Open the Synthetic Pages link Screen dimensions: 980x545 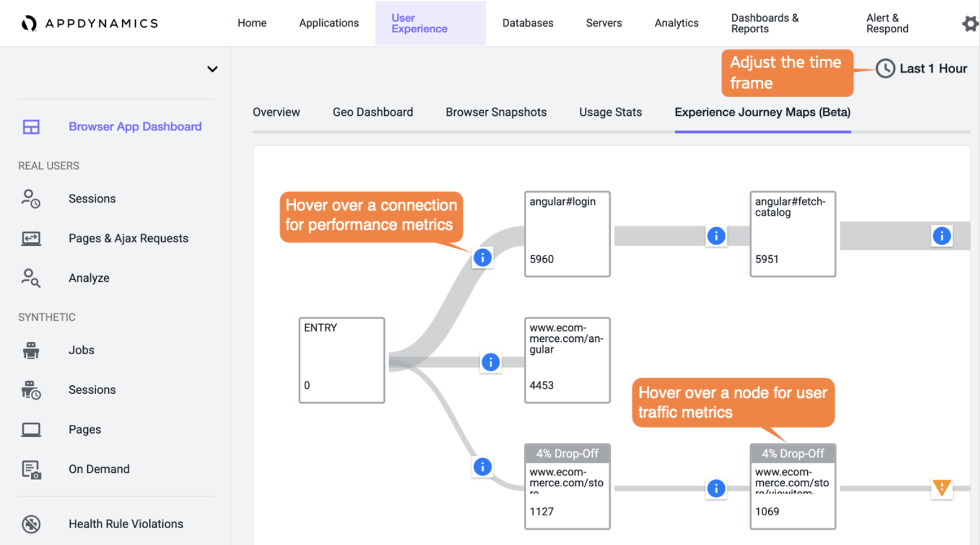(85, 430)
